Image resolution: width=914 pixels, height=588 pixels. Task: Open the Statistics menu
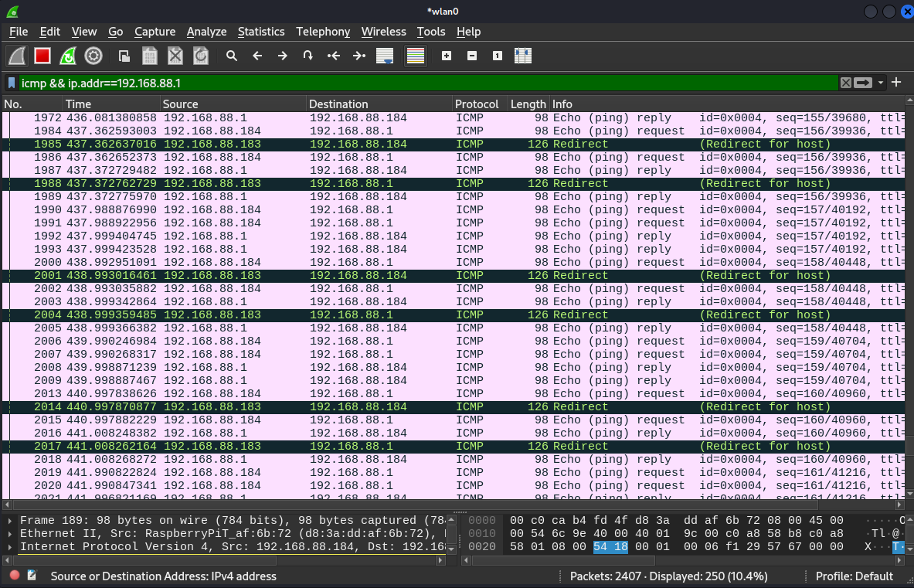(261, 32)
